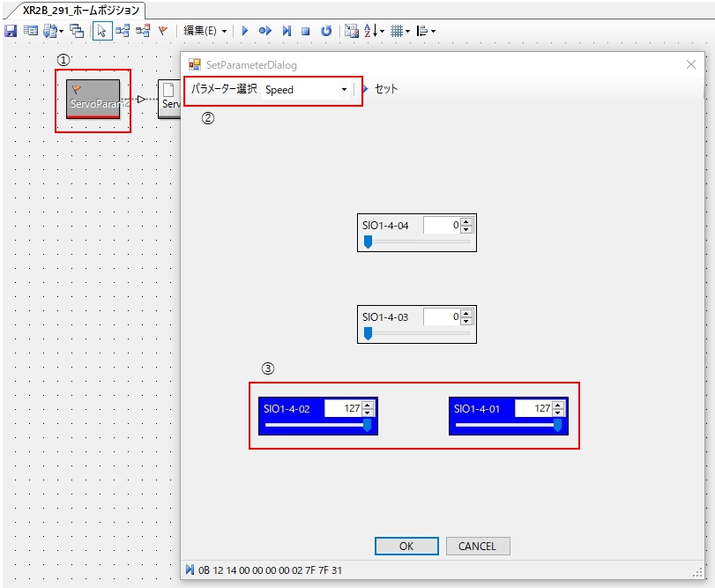Click the grid display icon
The height and width of the screenshot is (588, 715).
(397, 31)
